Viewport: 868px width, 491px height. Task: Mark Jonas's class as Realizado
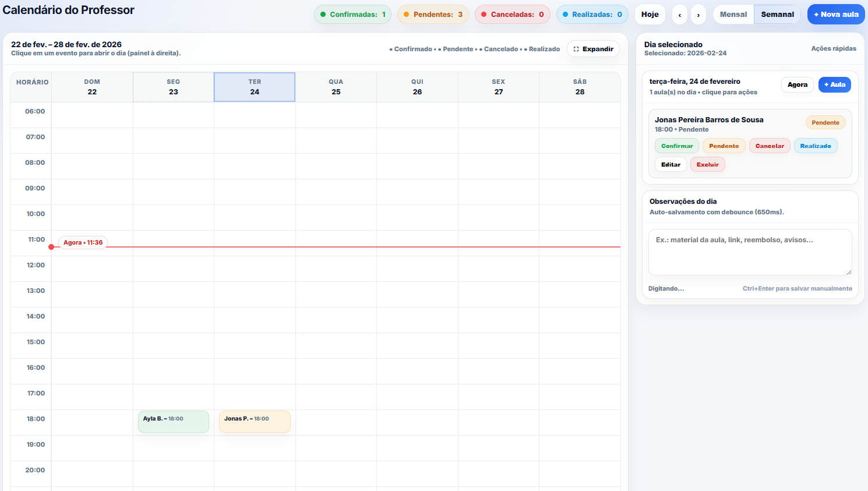(815, 146)
